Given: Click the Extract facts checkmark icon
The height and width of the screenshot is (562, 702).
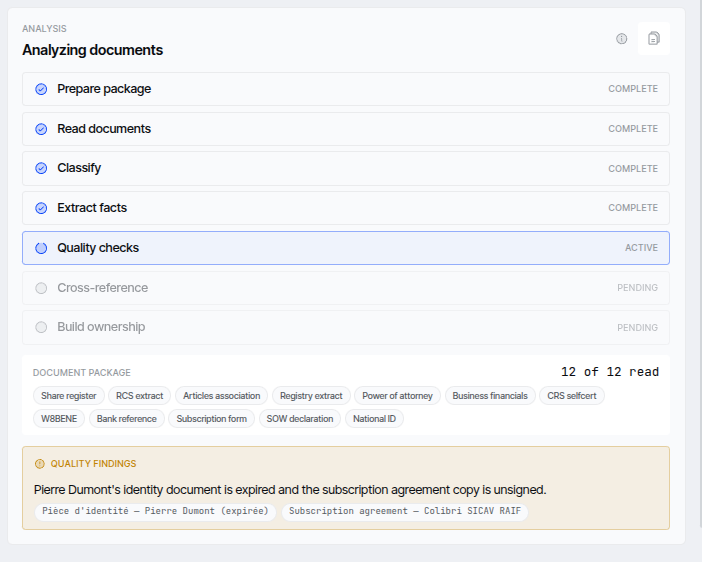Looking at the screenshot, I should [41, 208].
